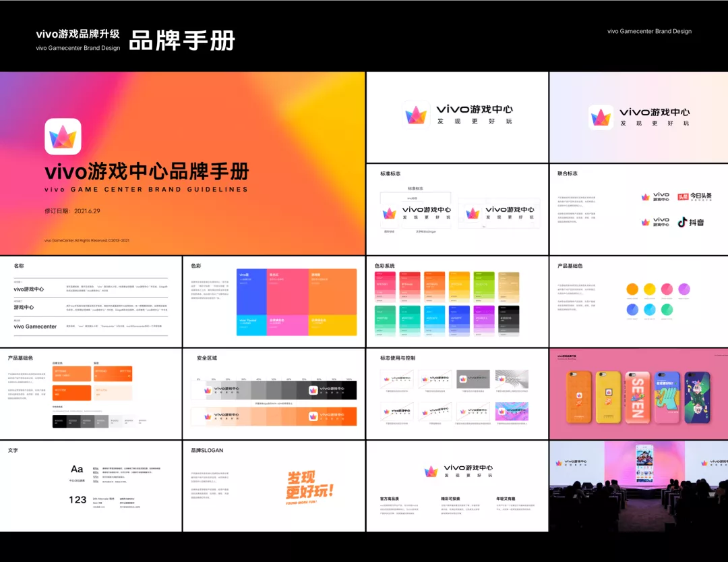Image resolution: width=728 pixels, height=562 pixels.
Task: Click 'vivo GAME CENTER BRAND GUIDELINES' subtitle
Action: tap(146, 189)
